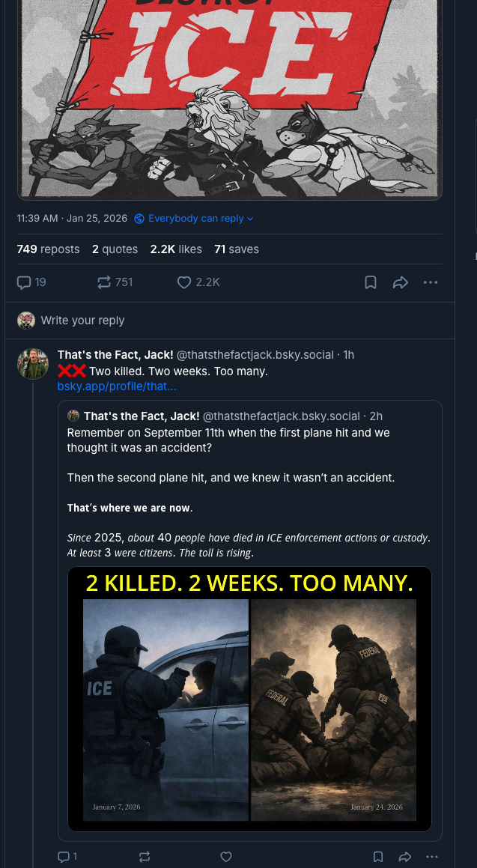This screenshot has height=868, width=477.
Task: Open the 'Everybody can reply' settings dropdown
Action: pyautogui.click(x=194, y=219)
